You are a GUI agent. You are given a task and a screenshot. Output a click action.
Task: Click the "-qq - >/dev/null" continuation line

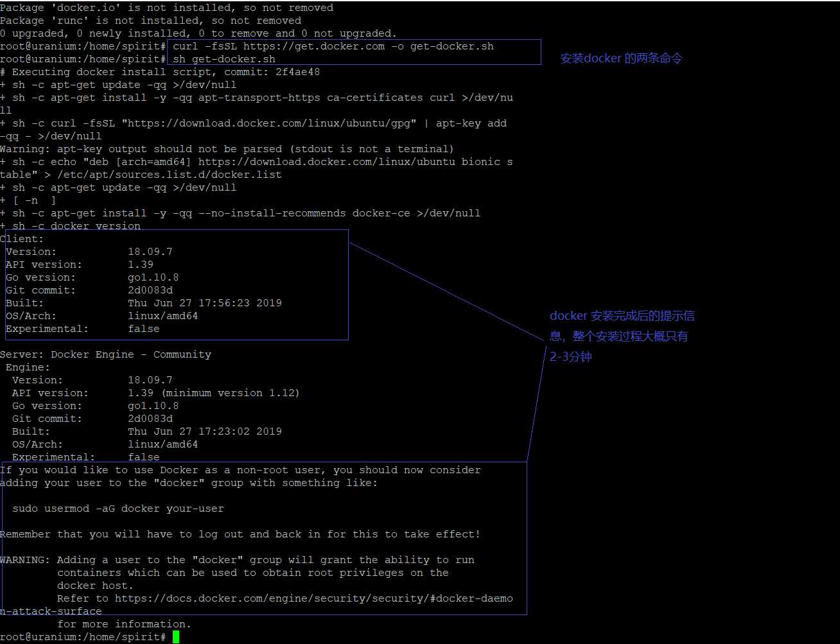pyautogui.click(x=51, y=136)
